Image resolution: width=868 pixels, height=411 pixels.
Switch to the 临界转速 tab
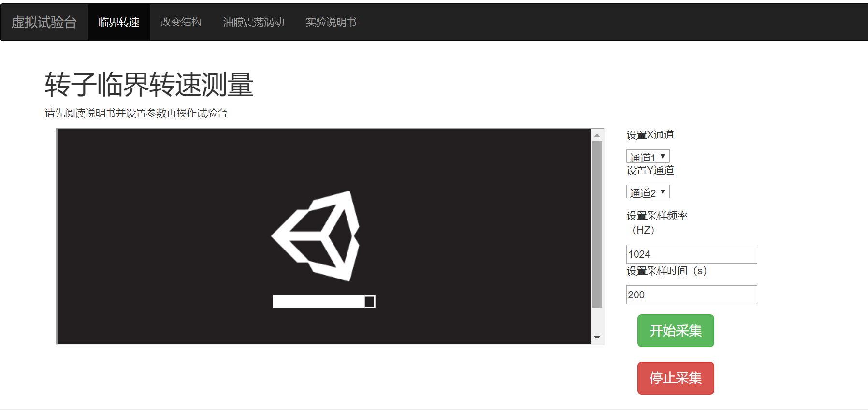pos(119,22)
